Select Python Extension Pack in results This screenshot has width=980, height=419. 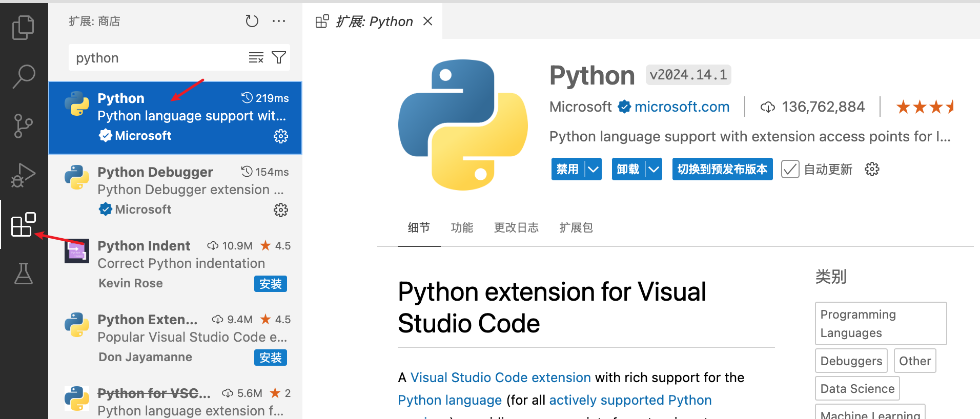[x=175, y=338]
